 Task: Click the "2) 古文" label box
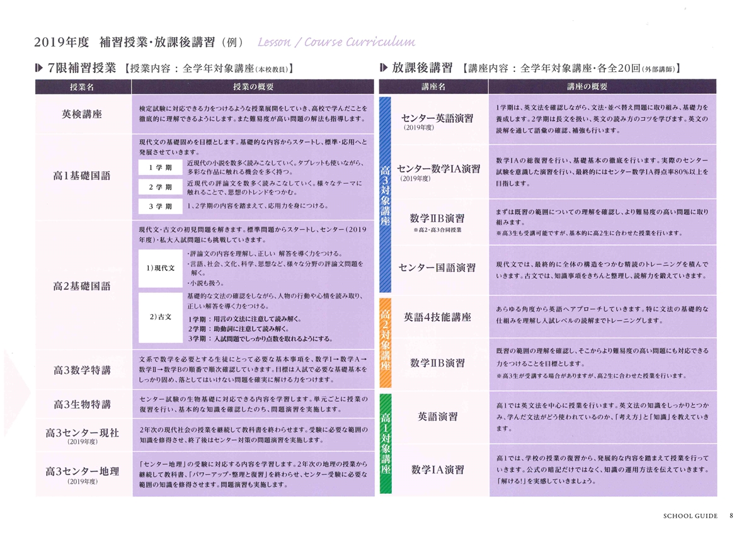160,317
